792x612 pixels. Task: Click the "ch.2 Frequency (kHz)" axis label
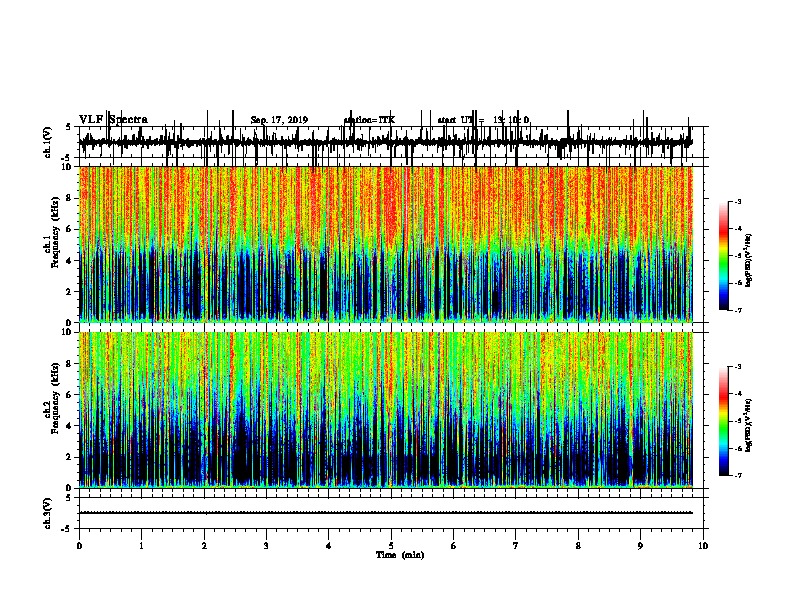point(52,398)
